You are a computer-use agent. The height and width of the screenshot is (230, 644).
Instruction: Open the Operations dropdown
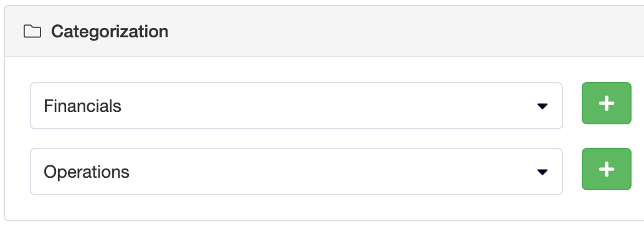click(296, 172)
